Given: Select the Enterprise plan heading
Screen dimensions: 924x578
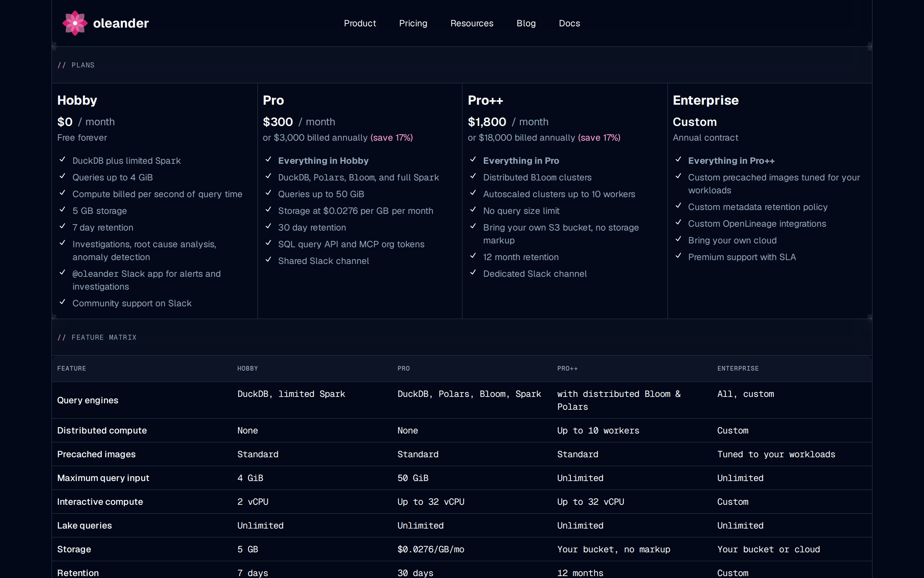Looking at the screenshot, I should pyautogui.click(x=706, y=100).
